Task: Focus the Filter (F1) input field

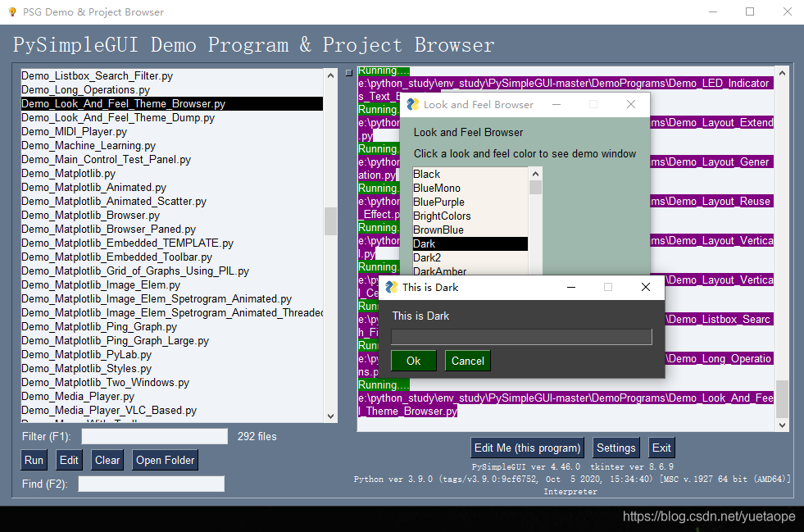Action: pos(154,437)
